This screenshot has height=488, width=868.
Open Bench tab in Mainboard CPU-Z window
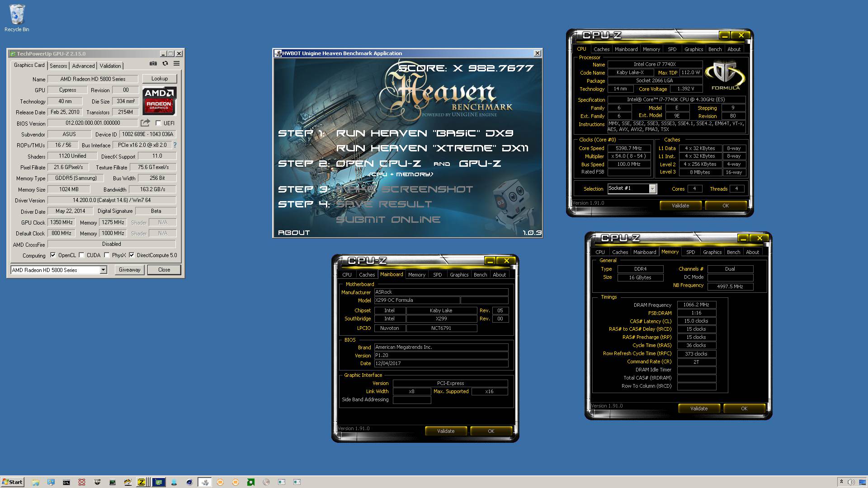480,275
